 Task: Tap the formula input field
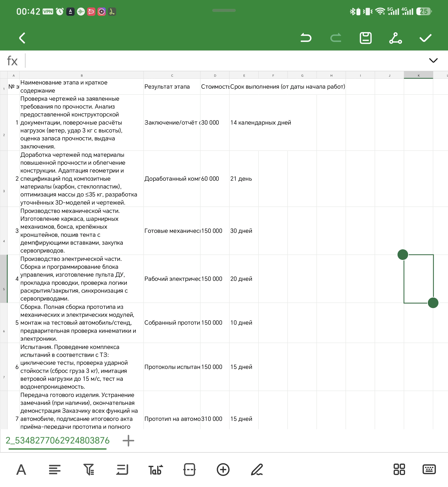[x=225, y=61]
